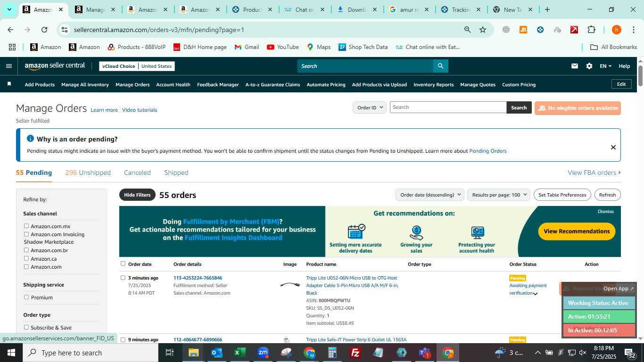Open Automate Pricing in nav bar
Viewport: 644px width, 362px height.
pos(326,84)
